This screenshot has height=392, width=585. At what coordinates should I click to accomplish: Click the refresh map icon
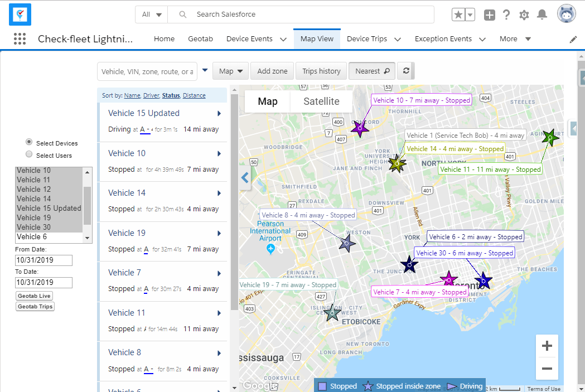(406, 71)
